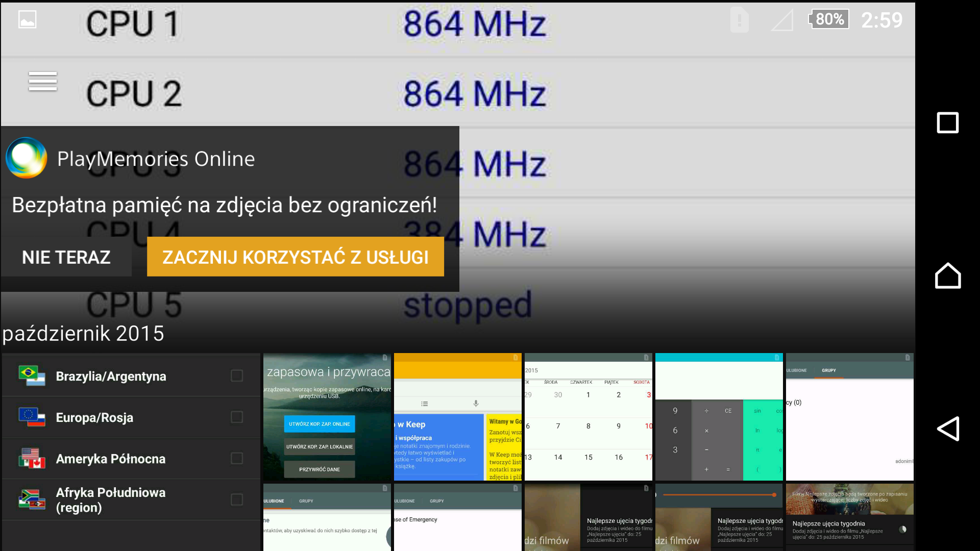
Task: Open the 'Filmy Najlepsze zdjęcia' highlight thumbnail
Action: click(850, 517)
